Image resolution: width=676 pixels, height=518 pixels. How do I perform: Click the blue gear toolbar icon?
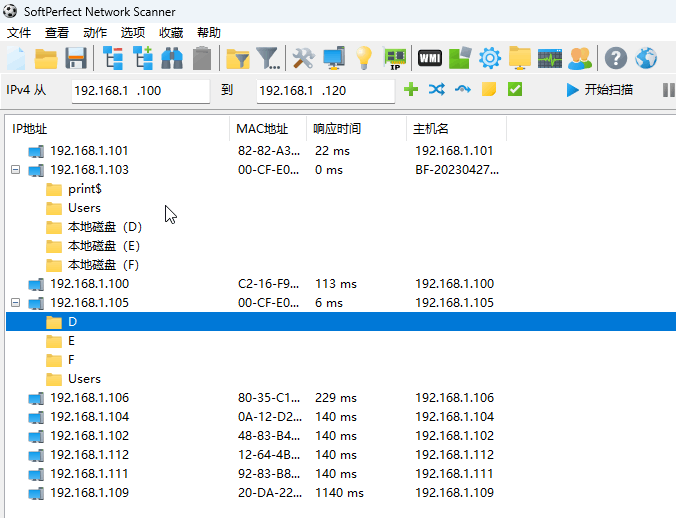(490, 58)
